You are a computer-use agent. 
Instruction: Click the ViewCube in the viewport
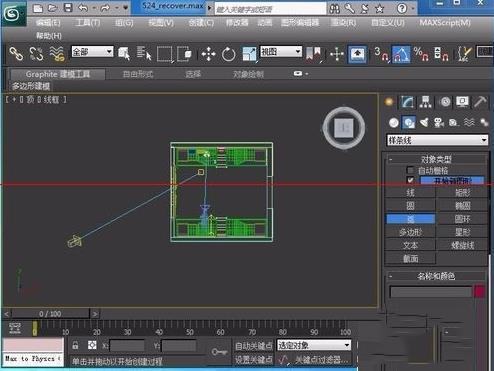(x=344, y=128)
